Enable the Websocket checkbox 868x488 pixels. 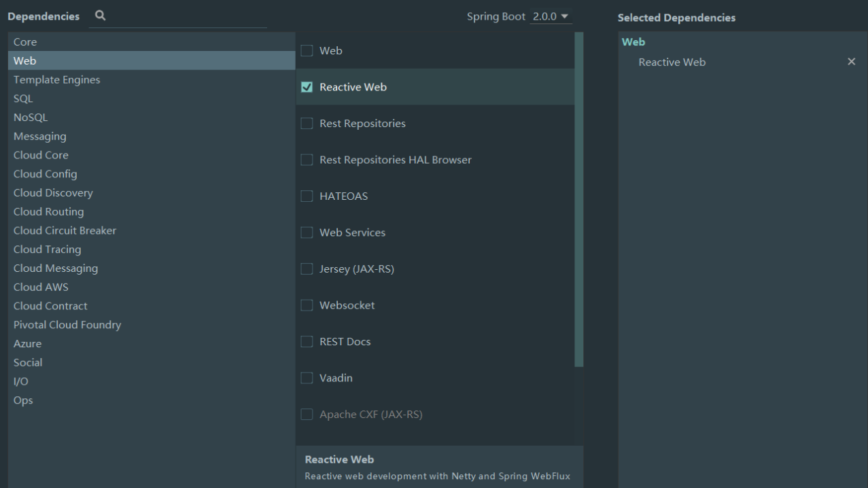click(x=307, y=305)
